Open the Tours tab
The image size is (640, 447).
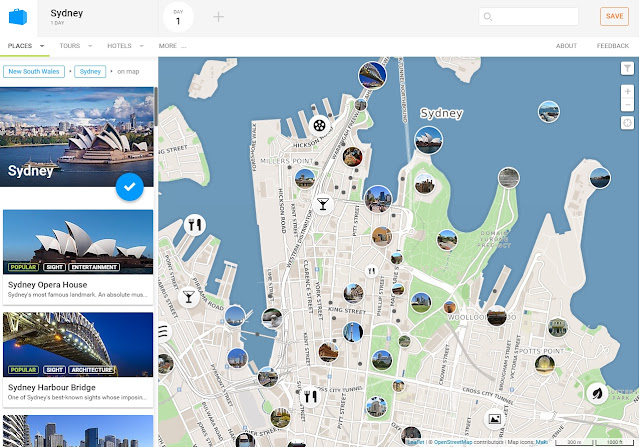click(70, 46)
